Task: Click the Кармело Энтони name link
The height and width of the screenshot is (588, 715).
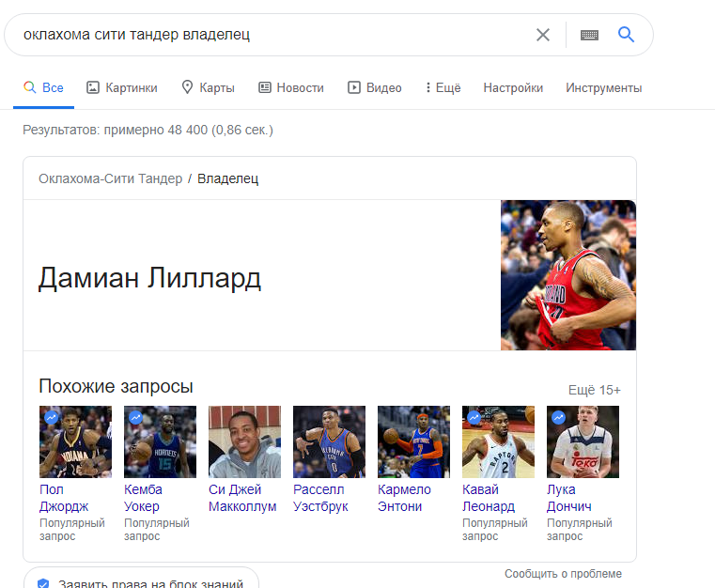Action: coord(404,498)
